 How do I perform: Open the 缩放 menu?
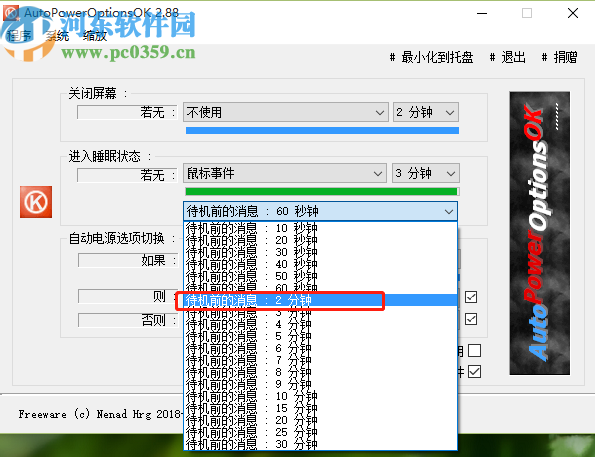click(x=95, y=36)
